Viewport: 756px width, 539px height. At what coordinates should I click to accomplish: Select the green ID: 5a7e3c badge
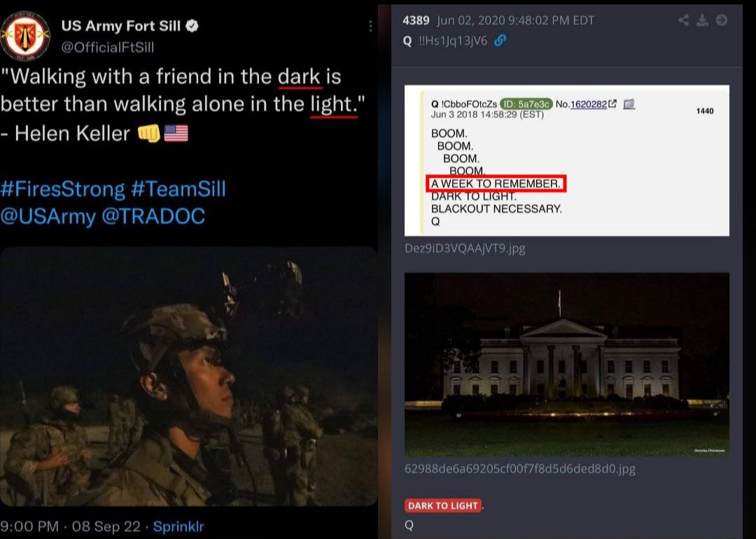point(526,104)
